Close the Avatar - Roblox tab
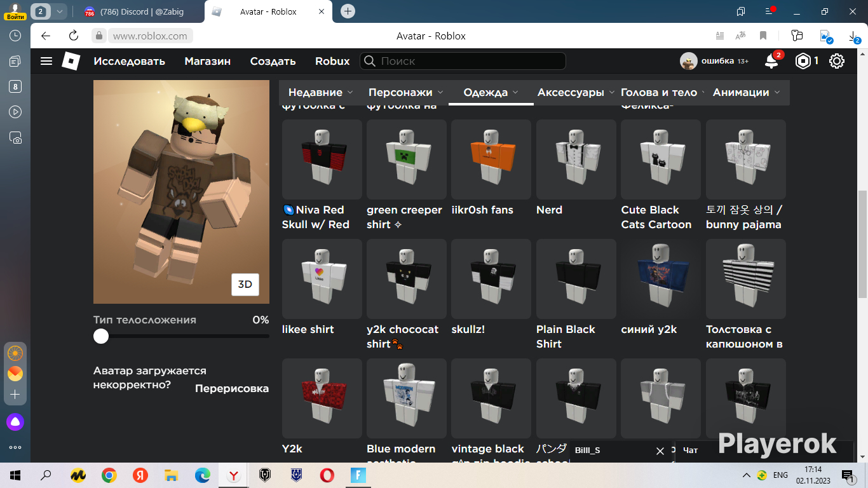Image resolution: width=868 pixels, height=488 pixels. (x=322, y=11)
